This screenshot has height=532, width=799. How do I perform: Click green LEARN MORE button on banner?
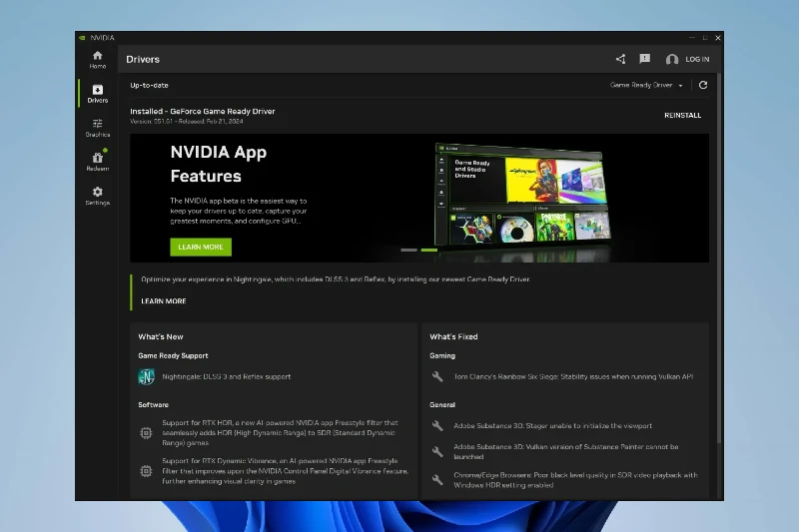coord(200,247)
